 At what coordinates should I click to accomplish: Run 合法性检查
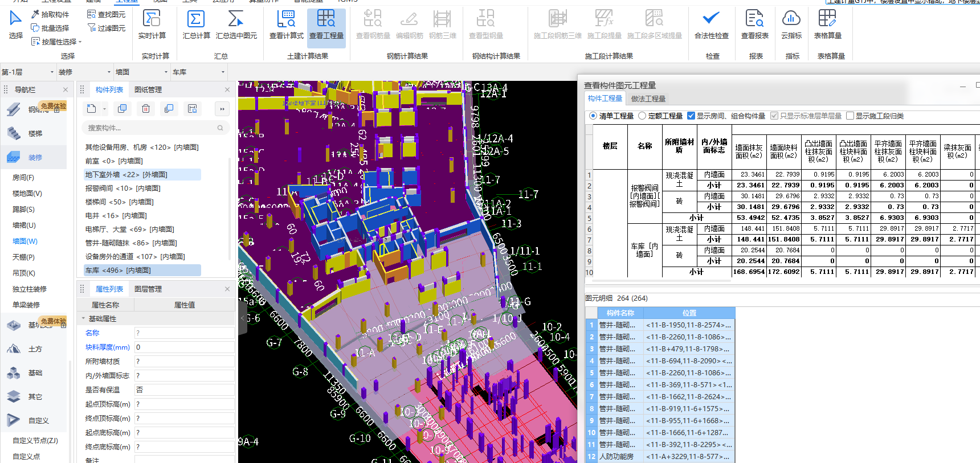(711, 24)
